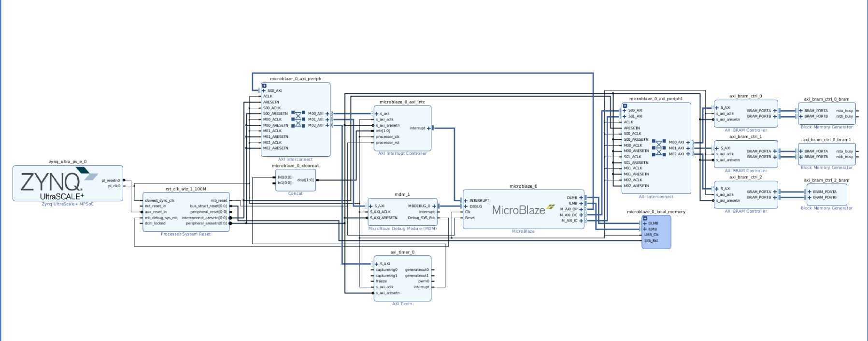Image resolution: width=868 pixels, height=341 pixels.
Task: Select dout[1:0] pin on Concat block
Action: click(305, 180)
